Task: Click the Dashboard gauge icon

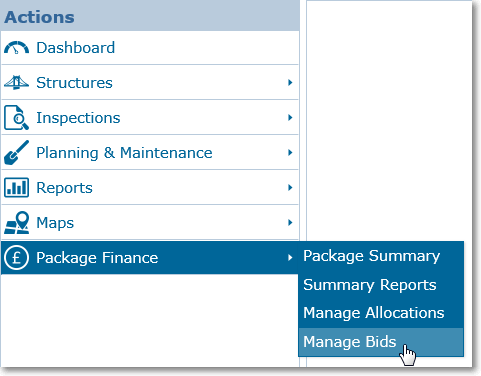Action: [16, 48]
